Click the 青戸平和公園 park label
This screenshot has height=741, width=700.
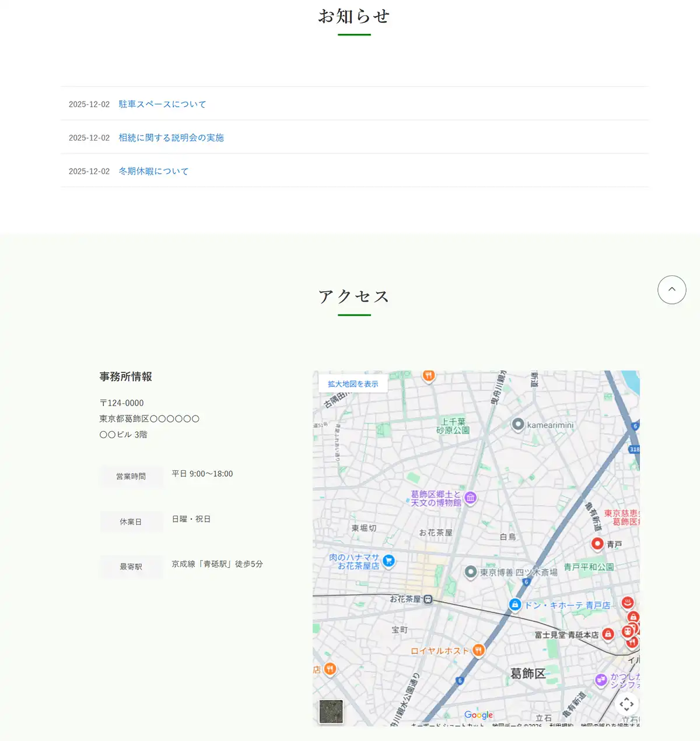click(x=588, y=567)
